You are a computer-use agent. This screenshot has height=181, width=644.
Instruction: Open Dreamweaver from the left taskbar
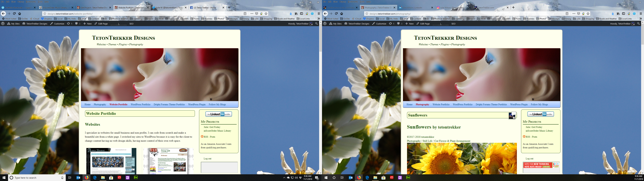[136, 178]
